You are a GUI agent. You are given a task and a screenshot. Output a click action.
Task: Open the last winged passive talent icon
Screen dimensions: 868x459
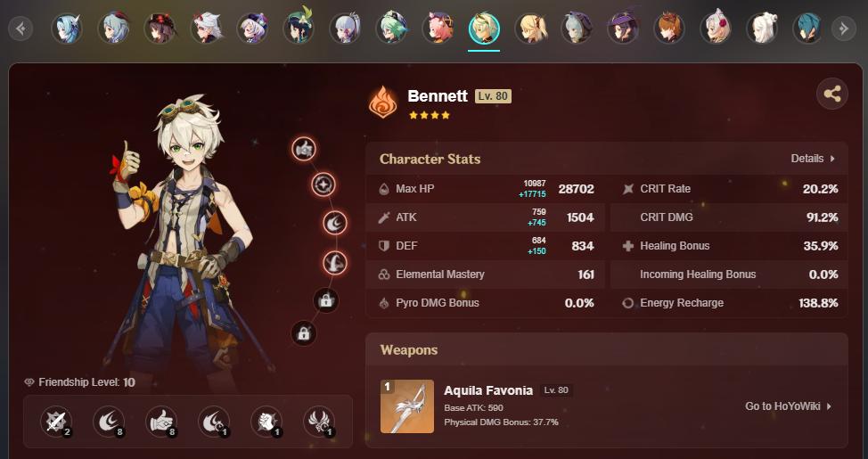pos(319,422)
